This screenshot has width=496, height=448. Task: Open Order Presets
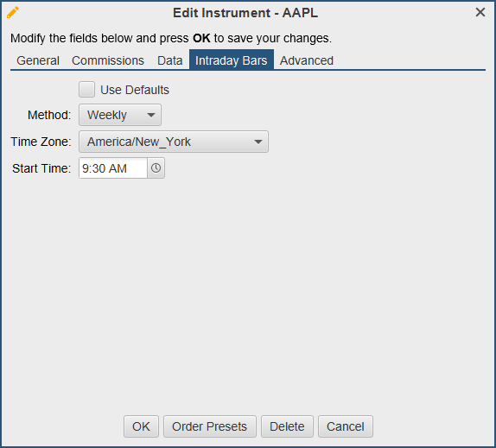(209, 426)
